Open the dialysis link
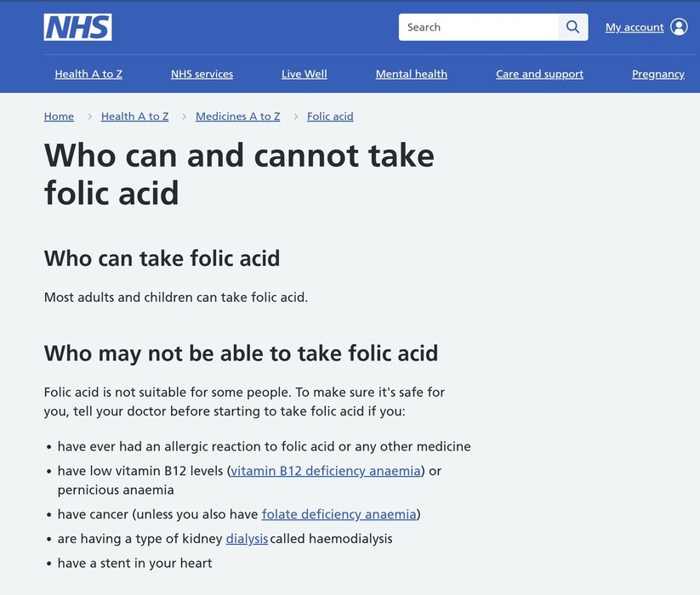The width and height of the screenshot is (700, 595). click(247, 539)
